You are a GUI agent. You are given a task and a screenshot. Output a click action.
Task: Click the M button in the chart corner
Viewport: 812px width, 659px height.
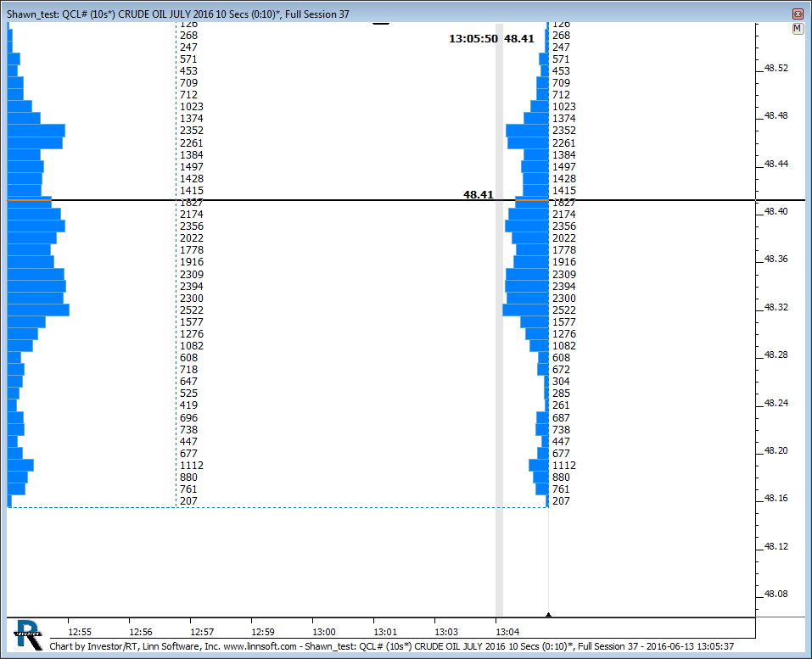click(x=798, y=29)
